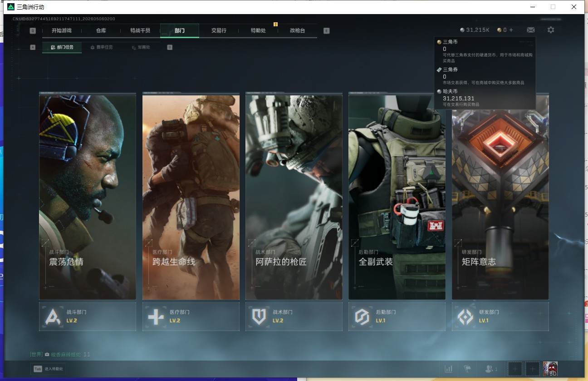Open the 震荡危情 mission card
The height and width of the screenshot is (381, 588).
(x=88, y=196)
